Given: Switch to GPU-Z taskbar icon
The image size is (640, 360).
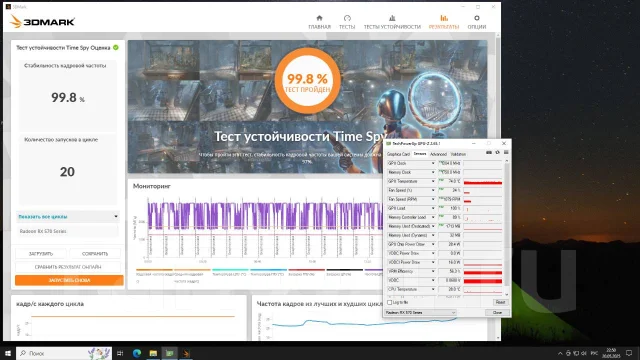Looking at the screenshot, I should pyautogui.click(x=169, y=353).
